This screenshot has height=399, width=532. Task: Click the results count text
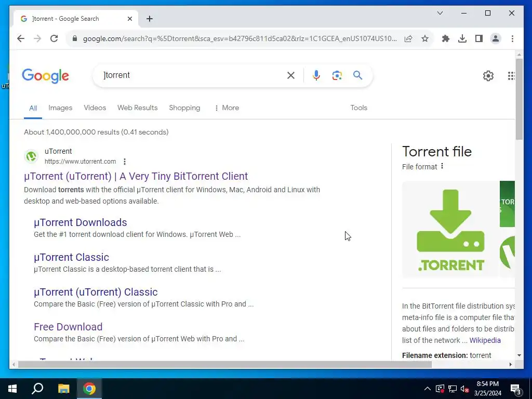point(96,132)
